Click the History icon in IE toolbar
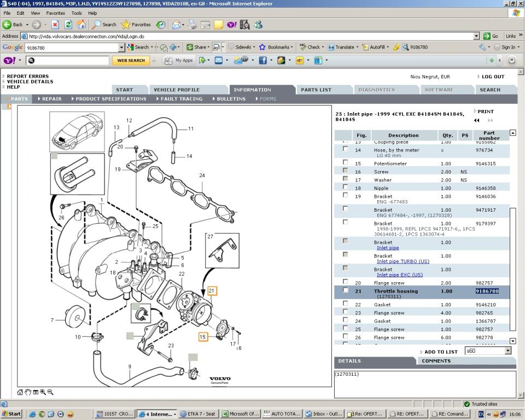 click(x=161, y=25)
